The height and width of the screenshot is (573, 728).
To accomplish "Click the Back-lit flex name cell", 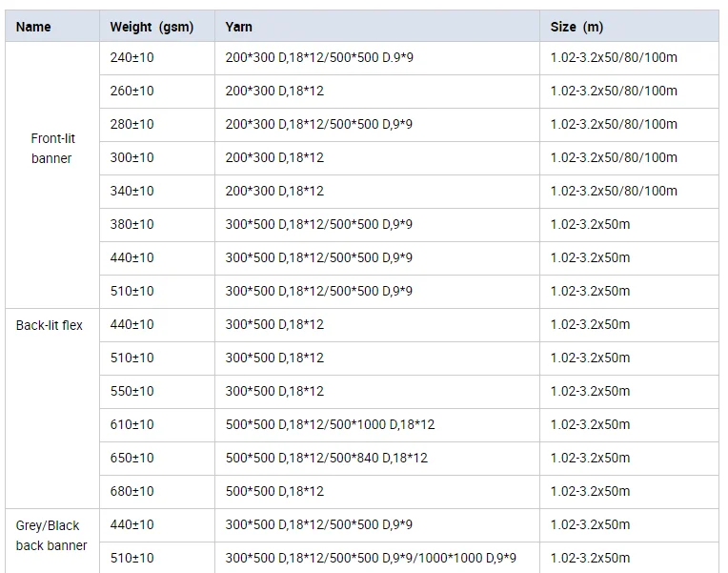I will pyautogui.click(x=52, y=408).
